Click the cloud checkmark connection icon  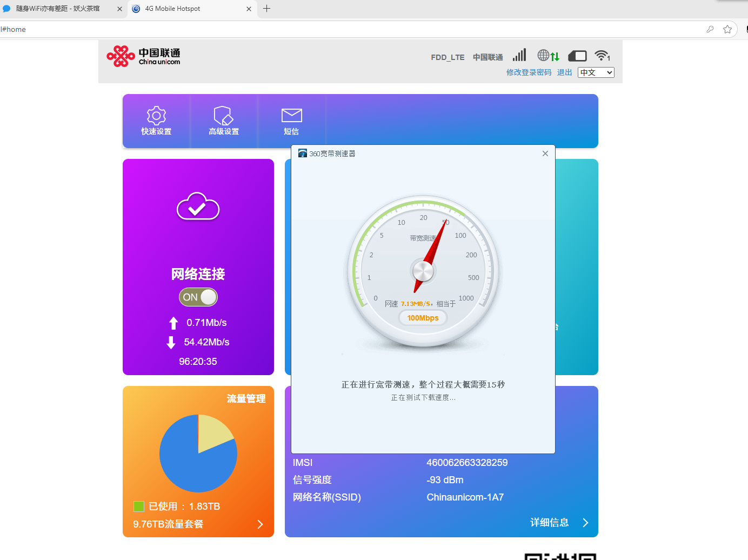pos(198,206)
